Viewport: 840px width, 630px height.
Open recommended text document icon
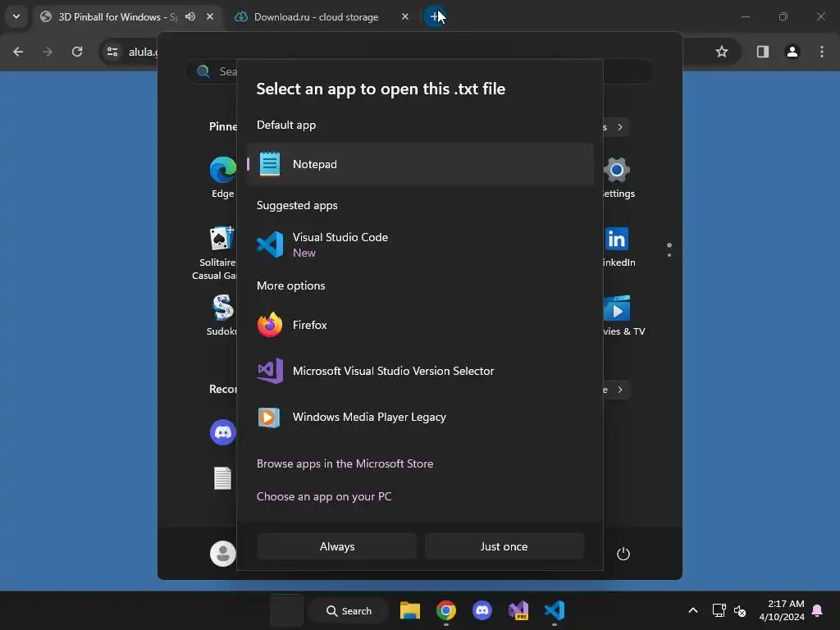[x=222, y=478]
